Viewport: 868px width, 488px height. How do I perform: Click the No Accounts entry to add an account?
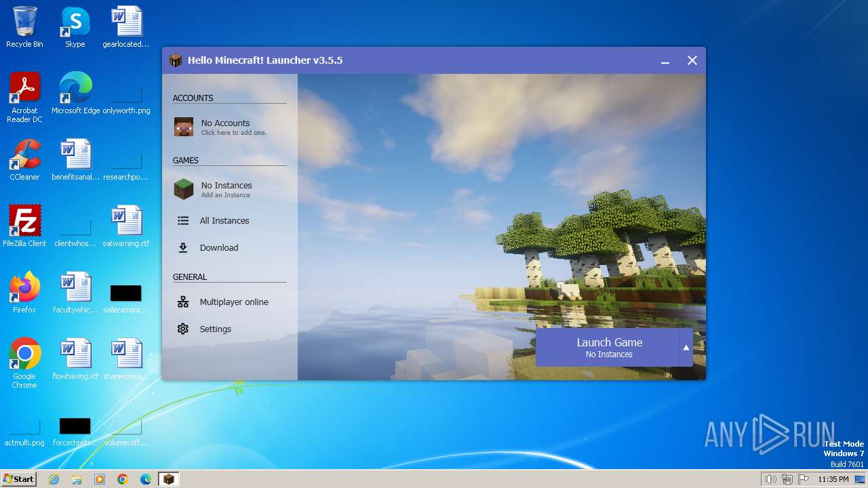(x=229, y=127)
